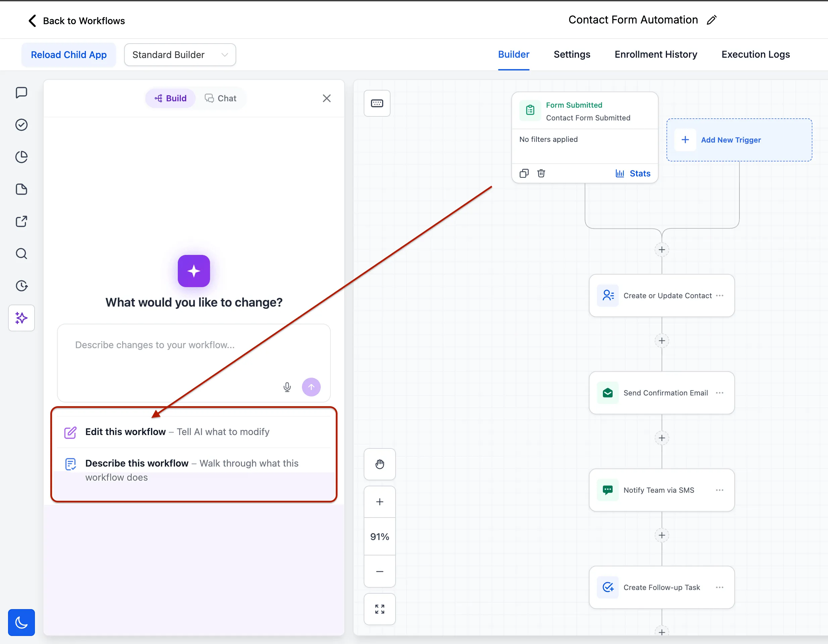Image resolution: width=828 pixels, height=644 pixels.
Task: Click the 91% zoom level
Action: click(x=379, y=537)
